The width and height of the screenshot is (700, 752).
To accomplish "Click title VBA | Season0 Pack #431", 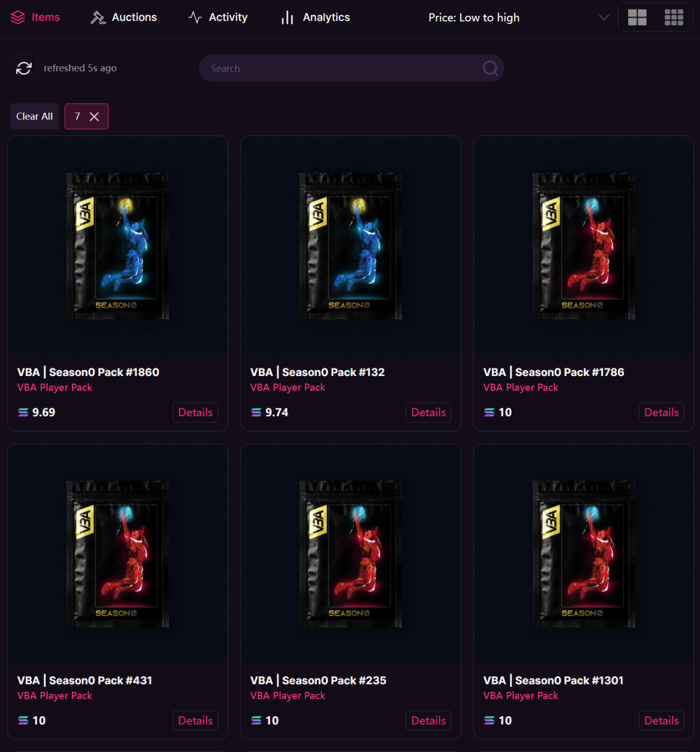I will pos(85,680).
